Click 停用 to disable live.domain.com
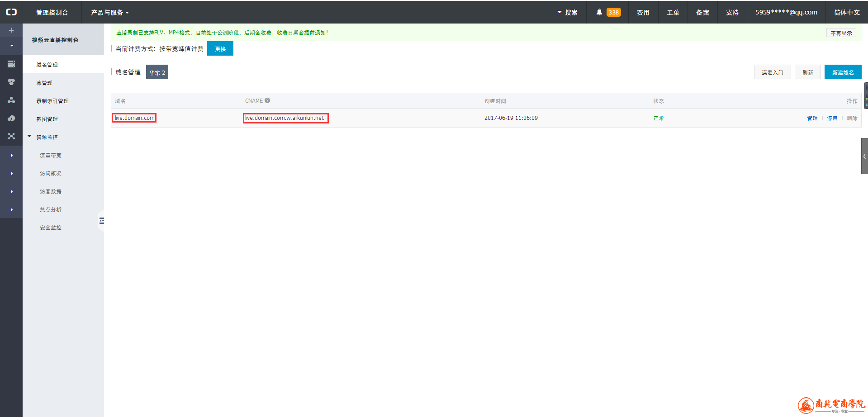Image resolution: width=868 pixels, height=417 pixels. [x=832, y=118]
